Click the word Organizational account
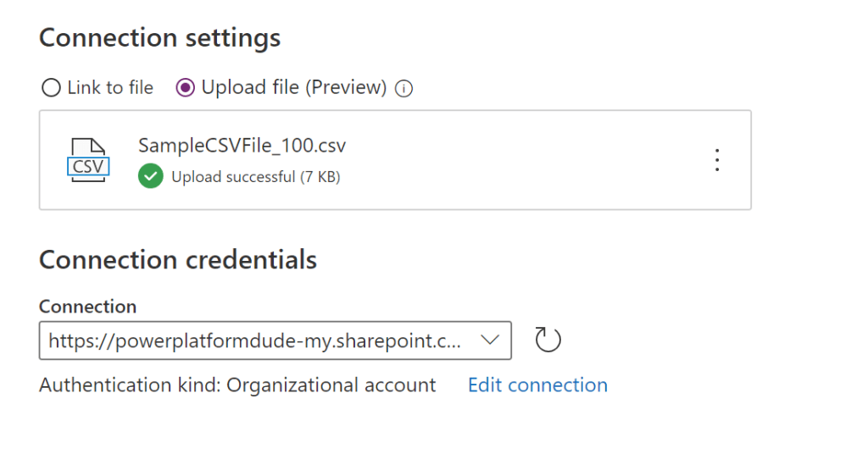The width and height of the screenshot is (868, 465). click(331, 385)
